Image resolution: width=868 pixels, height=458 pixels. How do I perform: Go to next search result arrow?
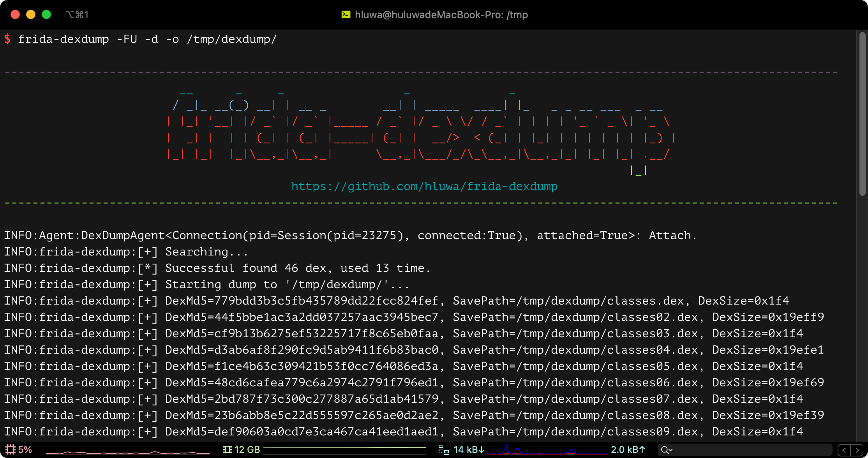coord(857,450)
